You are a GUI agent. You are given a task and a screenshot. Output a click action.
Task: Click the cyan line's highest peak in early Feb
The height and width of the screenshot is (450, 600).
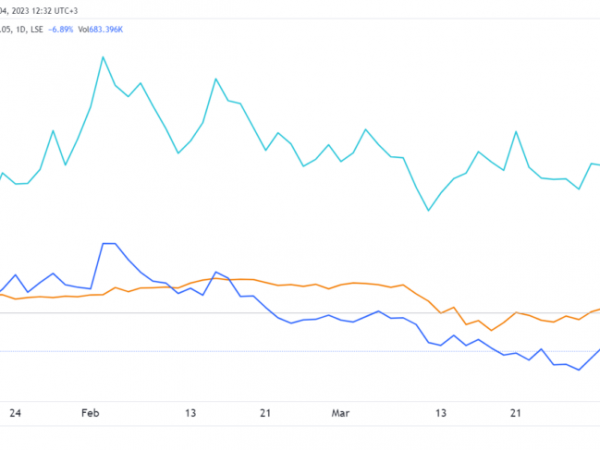pyautogui.click(x=103, y=57)
